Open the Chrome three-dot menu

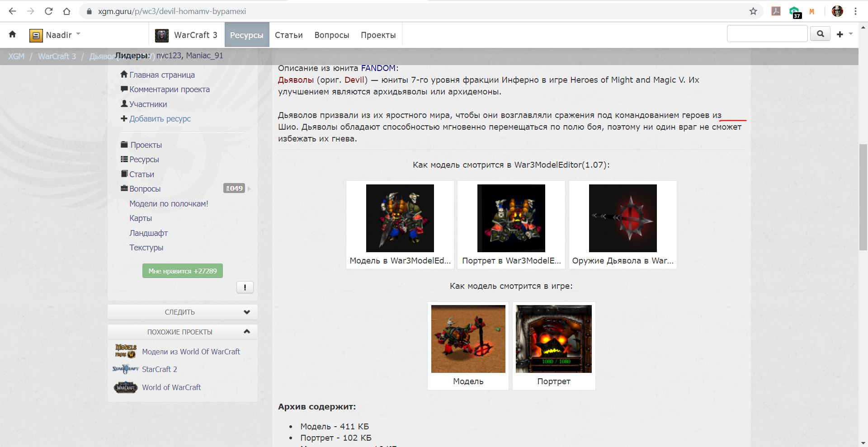click(855, 11)
